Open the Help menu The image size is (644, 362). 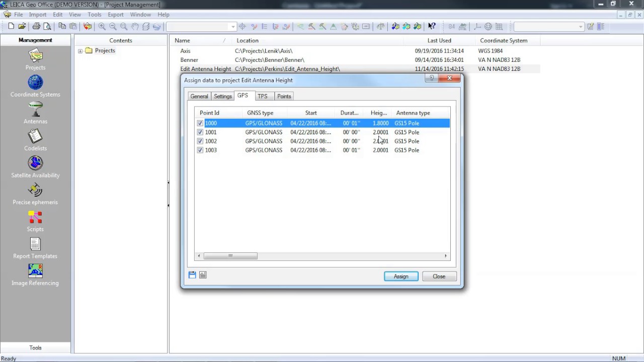pyautogui.click(x=163, y=15)
